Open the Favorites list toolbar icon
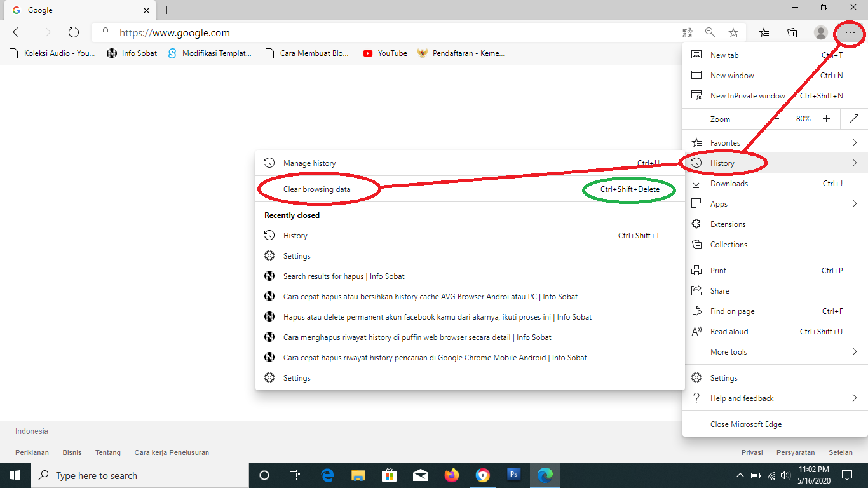Viewport: 868px width, 488px height. (x=764, y=32)
